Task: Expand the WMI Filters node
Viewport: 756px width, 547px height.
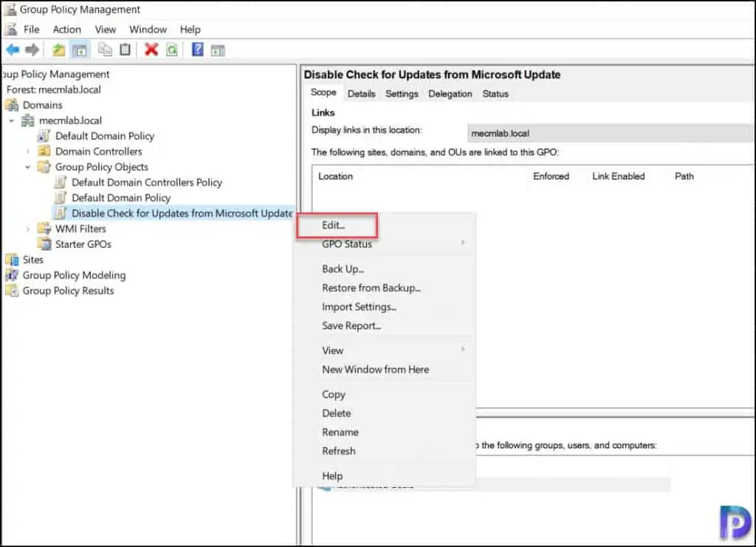Action: click(x=28, y=229)
